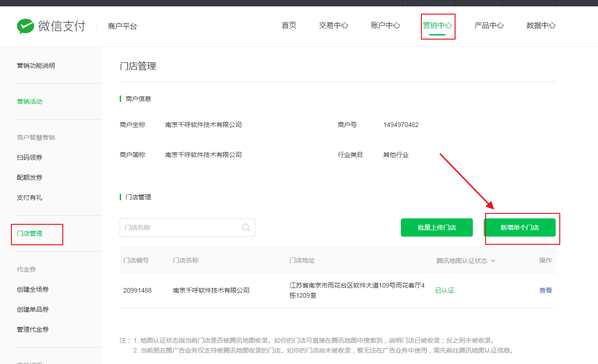
Task: Click the 新增单个门店 button
Action: point(520,227)
